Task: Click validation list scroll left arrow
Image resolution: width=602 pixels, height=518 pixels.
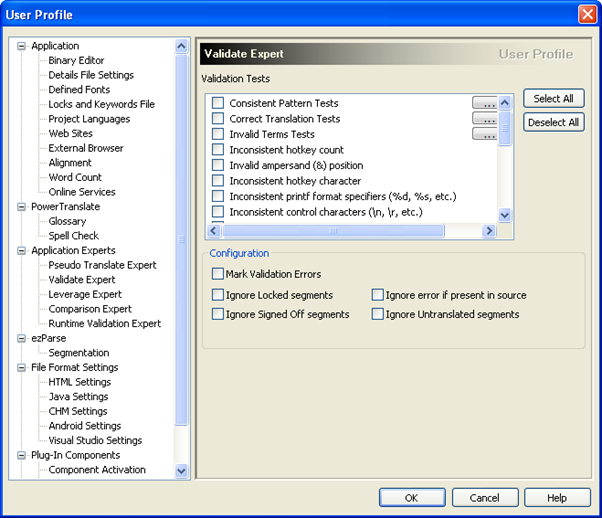Action: pos(214,230)
